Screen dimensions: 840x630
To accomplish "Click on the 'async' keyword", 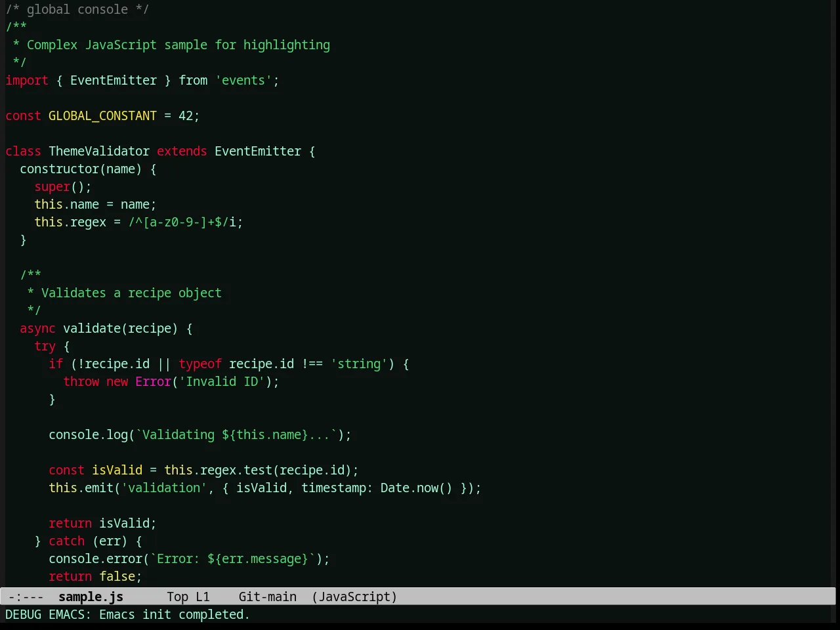I will (37, 328).
